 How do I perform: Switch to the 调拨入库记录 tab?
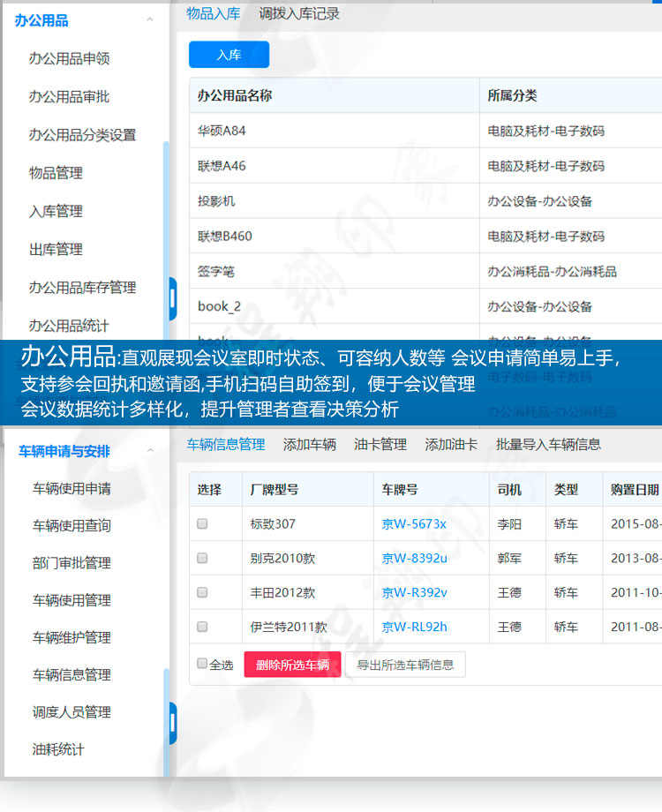(299, 13)
